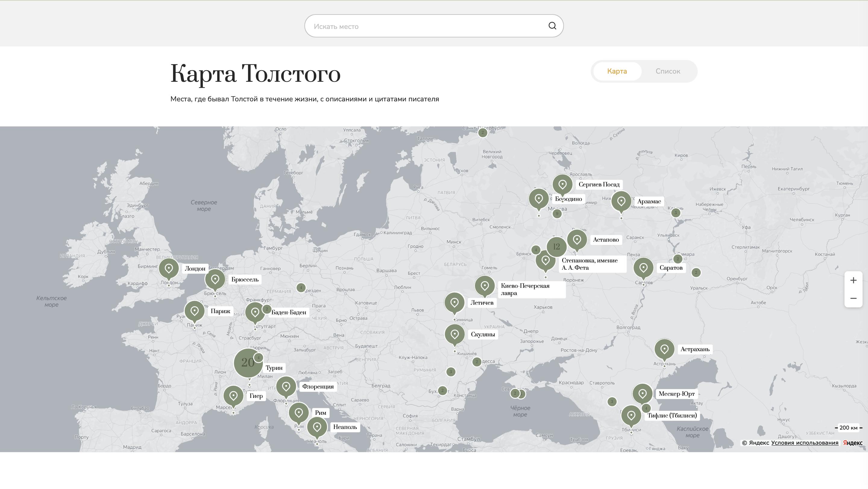The height and width of the screenshot is (489, 868).
Task: Switch to the Список tab
Action: 668,71
